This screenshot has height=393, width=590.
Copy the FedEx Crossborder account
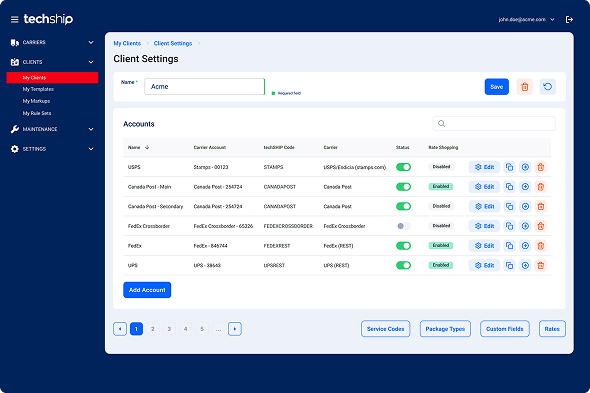click(509, 226)
